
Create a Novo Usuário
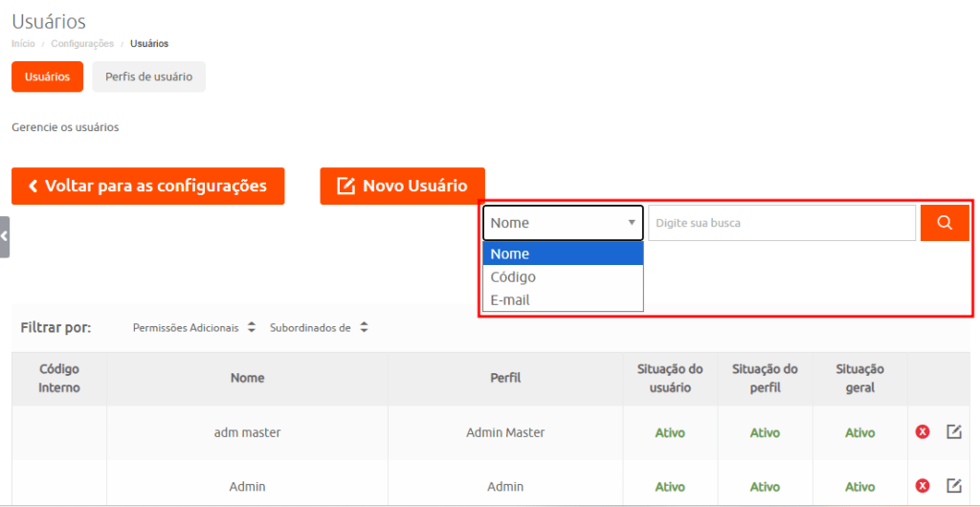tap(402, 186)
